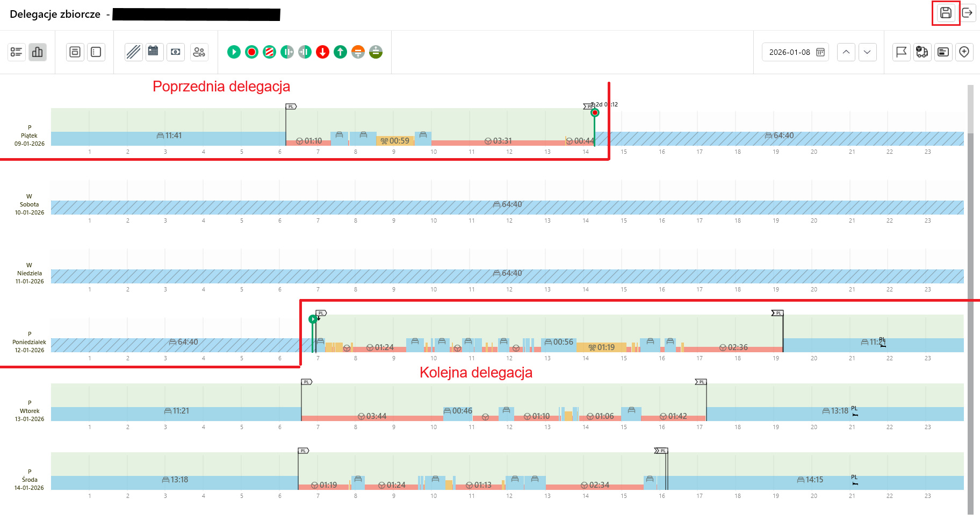The width and height of the screenshot is (980, 520).
Task: Open calendar picker in the date field
Action: [820, 52]
